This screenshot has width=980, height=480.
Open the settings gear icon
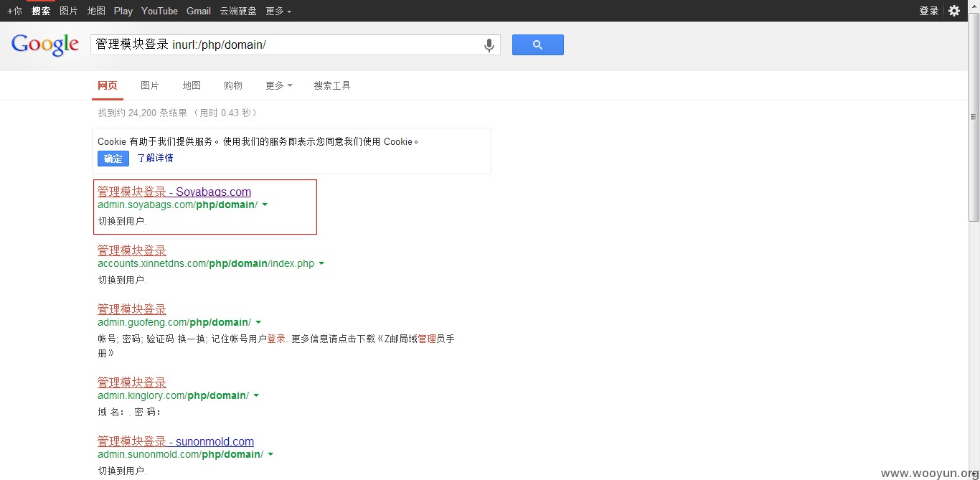[954, 11]
